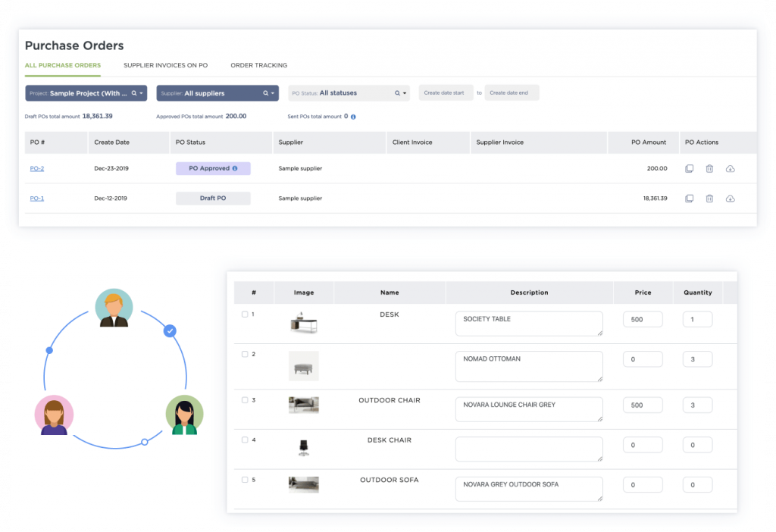Check the box for row 3 OUTDOOR CHAIR
Viewport: 776px width, 532px height.
coord(245,400)
